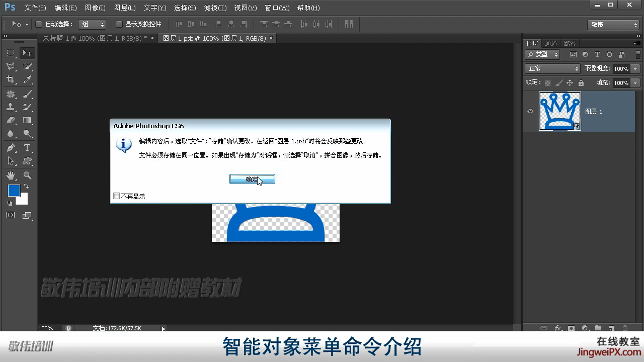
Task: Select the Zoom tool in the toolbox
Action: [x=27, y=175]
